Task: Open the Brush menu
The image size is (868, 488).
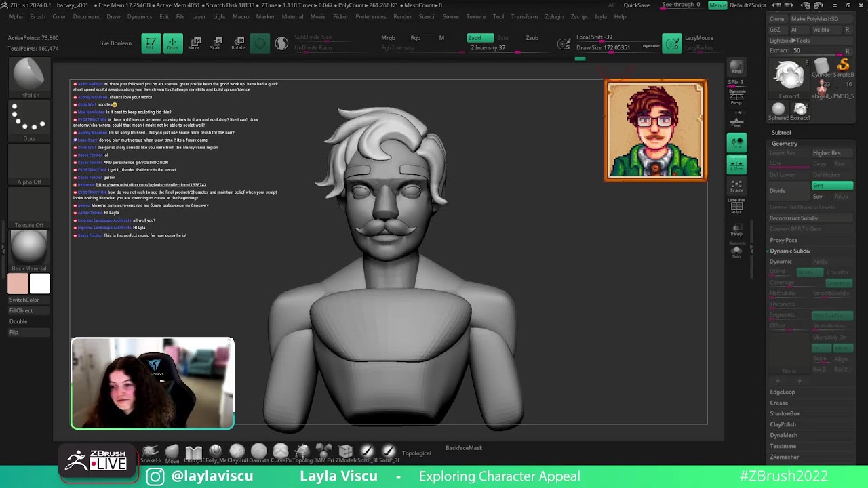Action: (37, 16)
